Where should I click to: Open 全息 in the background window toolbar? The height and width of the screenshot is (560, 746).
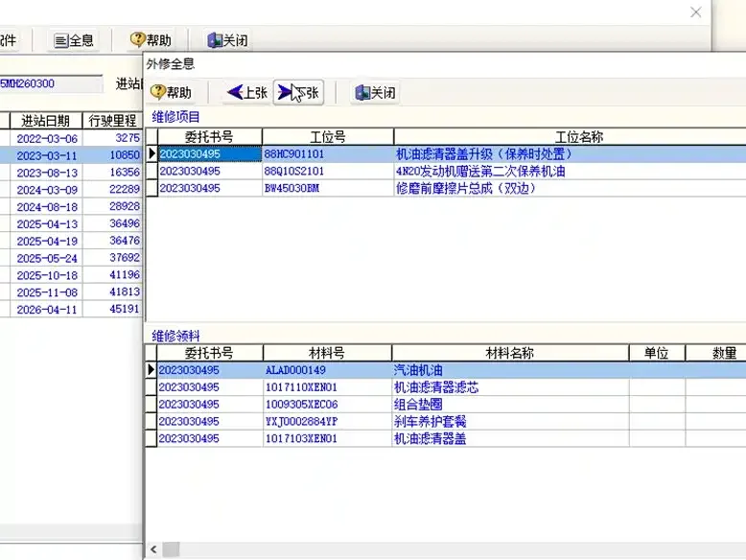click(x=74, y=40)
